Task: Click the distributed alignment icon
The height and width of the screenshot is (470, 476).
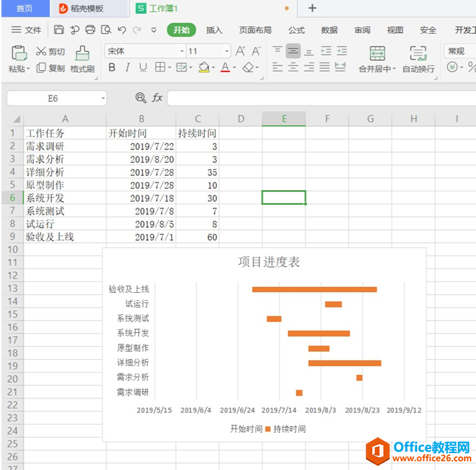Action: click(340, 67)
